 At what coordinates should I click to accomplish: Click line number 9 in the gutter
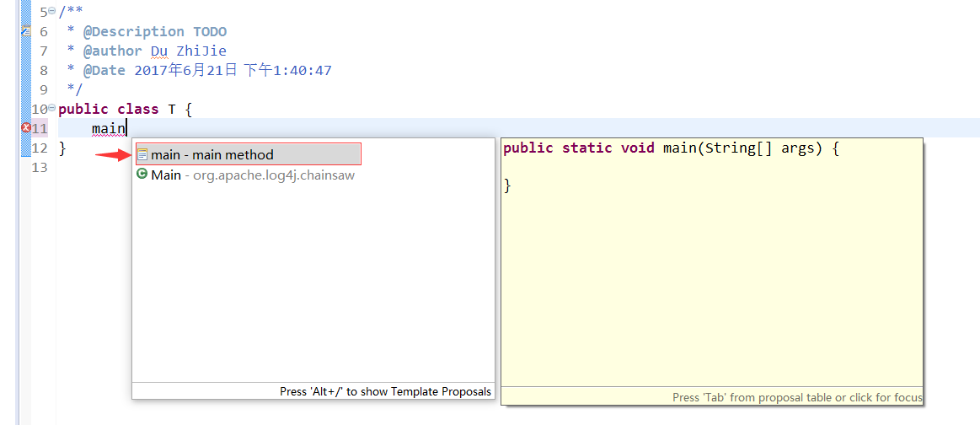(43, 89)
